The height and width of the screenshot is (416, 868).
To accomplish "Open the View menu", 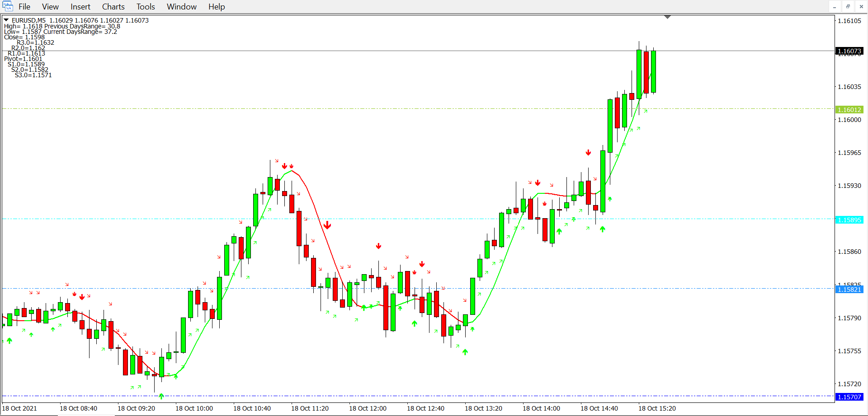I will (x=50, y=7).
